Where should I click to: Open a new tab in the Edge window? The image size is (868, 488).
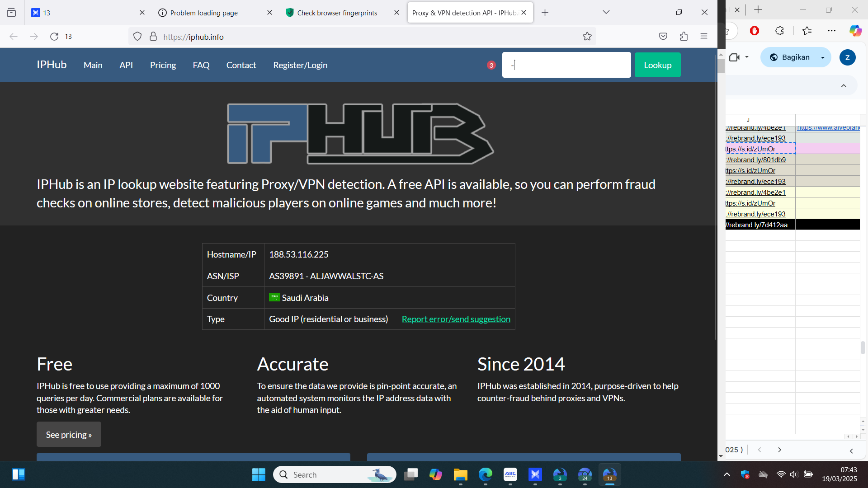758,9
